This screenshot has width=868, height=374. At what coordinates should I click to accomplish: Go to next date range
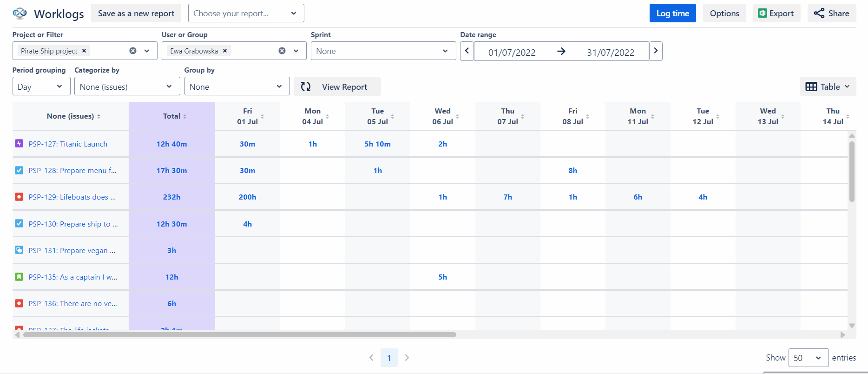(656, 51)
